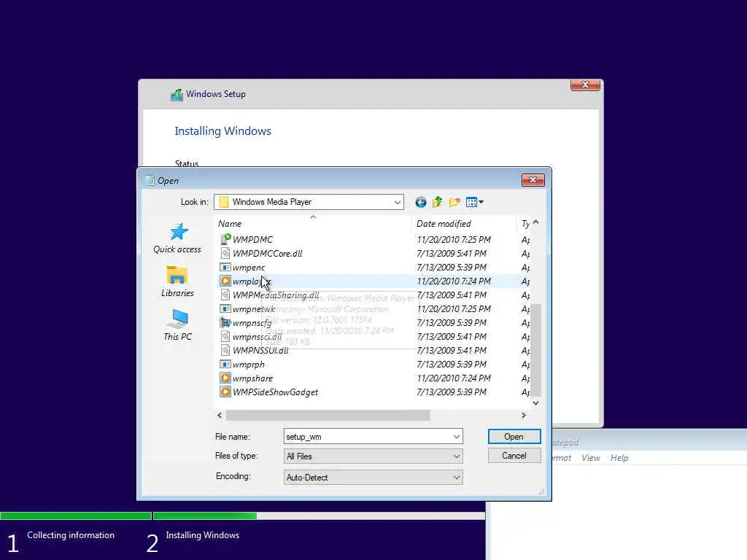747x560 pixels.
Task: Open This PC in the sidebar
Action: [x=177, y=325]
